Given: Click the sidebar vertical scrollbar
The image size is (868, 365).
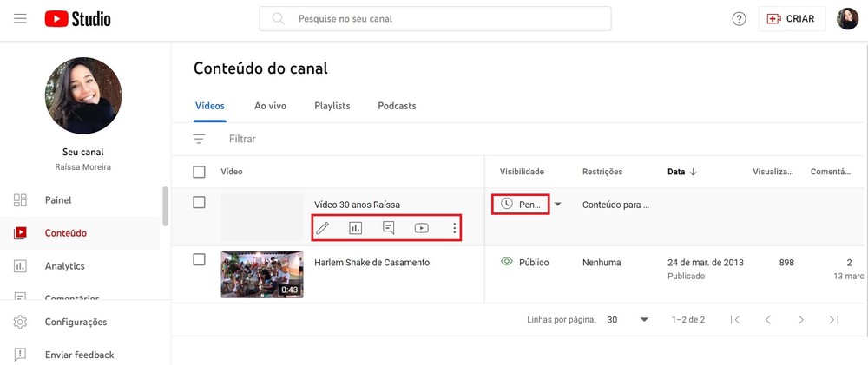Looking at the screenshot, I should coord(165,205).
